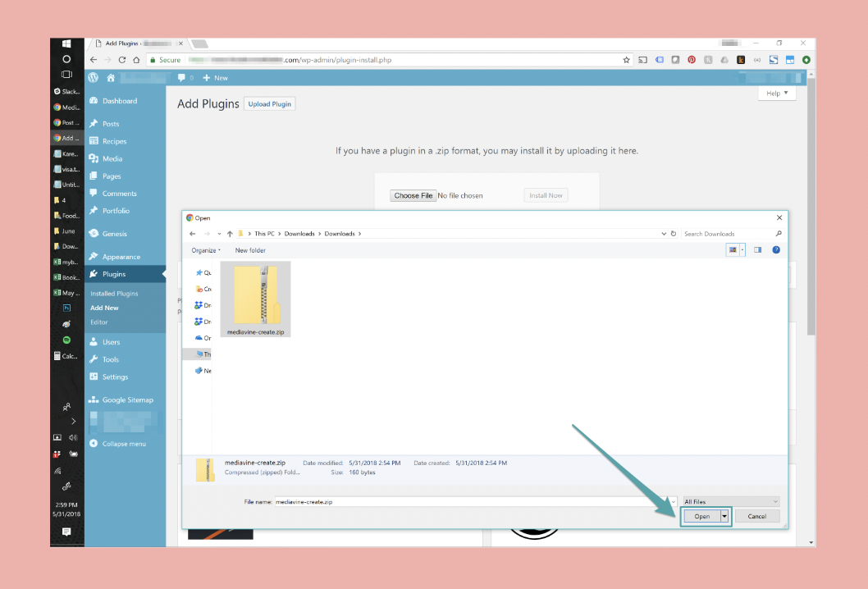
Task: Expand the file name suggestions dropdown
Action: [x=673, y=501]
